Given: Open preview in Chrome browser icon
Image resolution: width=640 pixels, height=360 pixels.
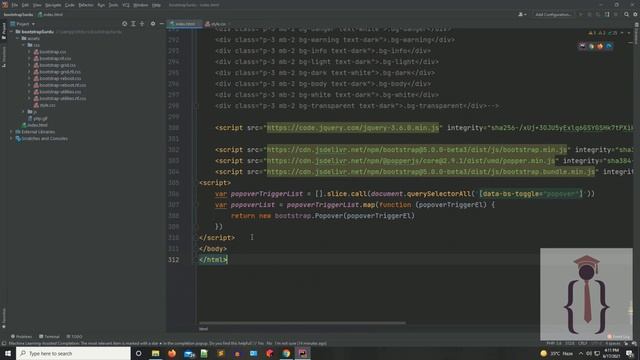Looking at the screenshot, I should 591,46.
